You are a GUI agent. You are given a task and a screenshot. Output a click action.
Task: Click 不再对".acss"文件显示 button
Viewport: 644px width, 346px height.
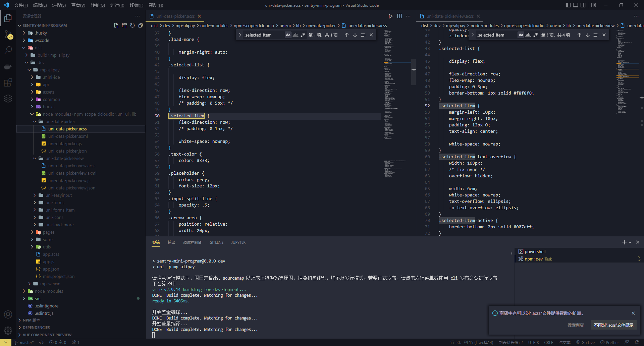(613, 325)
